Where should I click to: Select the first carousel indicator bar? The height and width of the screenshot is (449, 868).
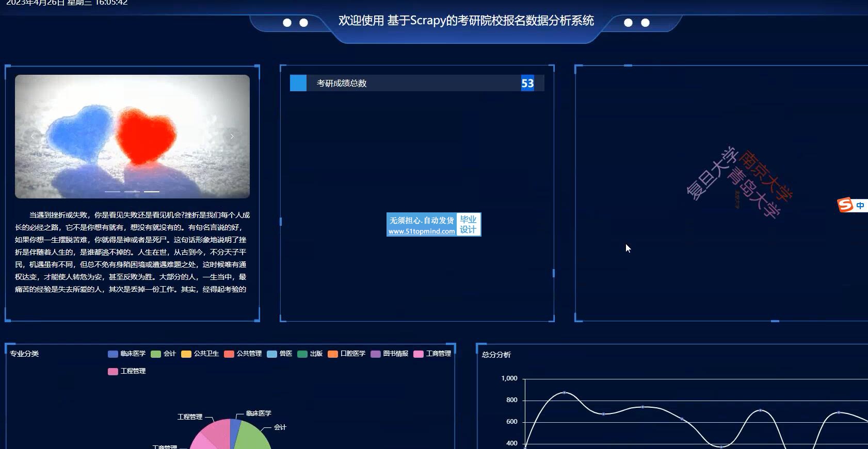(112, 192)
